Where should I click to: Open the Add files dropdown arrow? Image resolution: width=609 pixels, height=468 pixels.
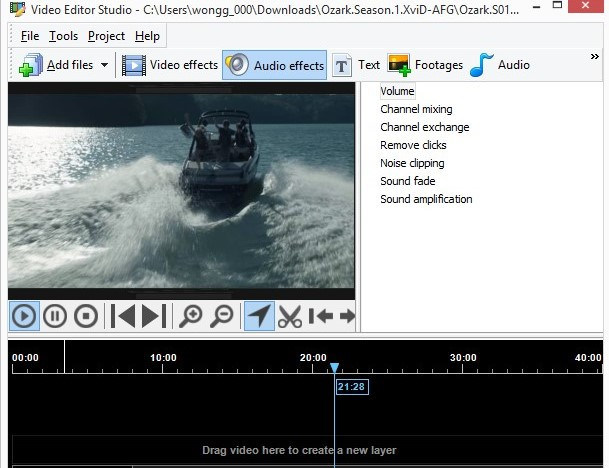104,65
